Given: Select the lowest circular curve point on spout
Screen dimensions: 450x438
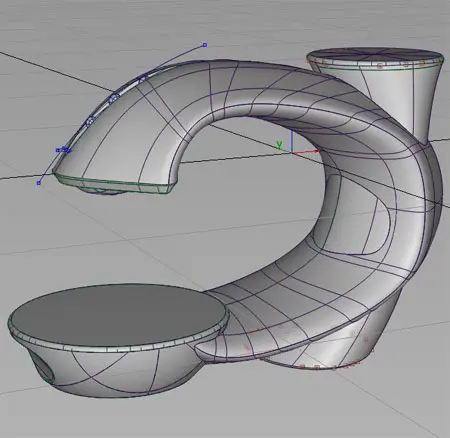Looking at the screenshot, I should tap(89, 121).
